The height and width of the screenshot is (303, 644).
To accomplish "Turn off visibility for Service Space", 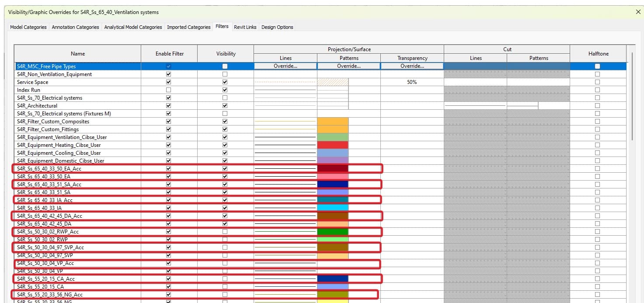I will (225, 82).
